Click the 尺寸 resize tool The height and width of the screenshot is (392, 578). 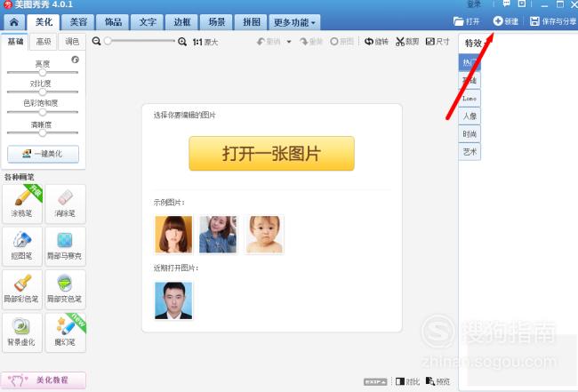pyautogui.click(x=438, y=42)
